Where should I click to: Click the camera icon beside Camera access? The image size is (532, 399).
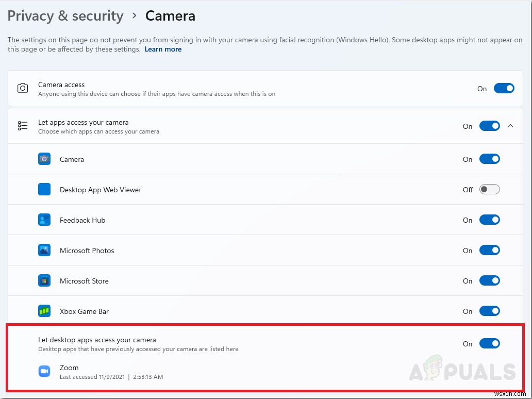(23, 88)
